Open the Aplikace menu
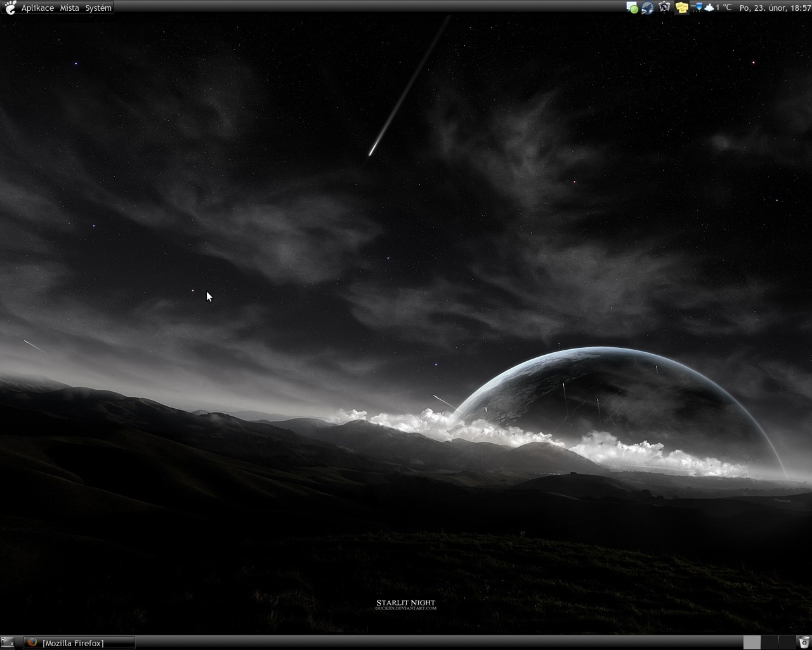 pyautogui.click(x=37, y=8)
